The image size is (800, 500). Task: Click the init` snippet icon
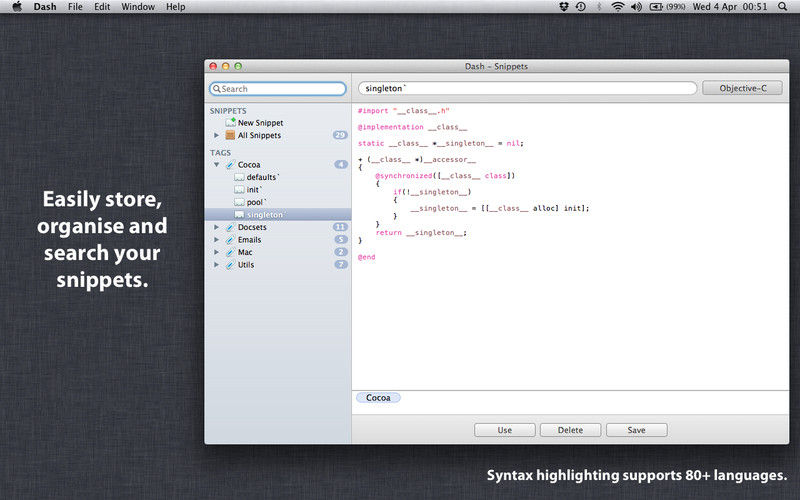[x=239, y=190]
